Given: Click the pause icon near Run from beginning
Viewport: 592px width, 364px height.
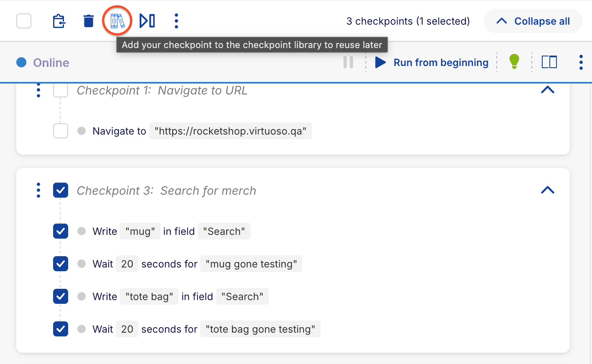Looking at the screenshot, I should coord(348,62).
